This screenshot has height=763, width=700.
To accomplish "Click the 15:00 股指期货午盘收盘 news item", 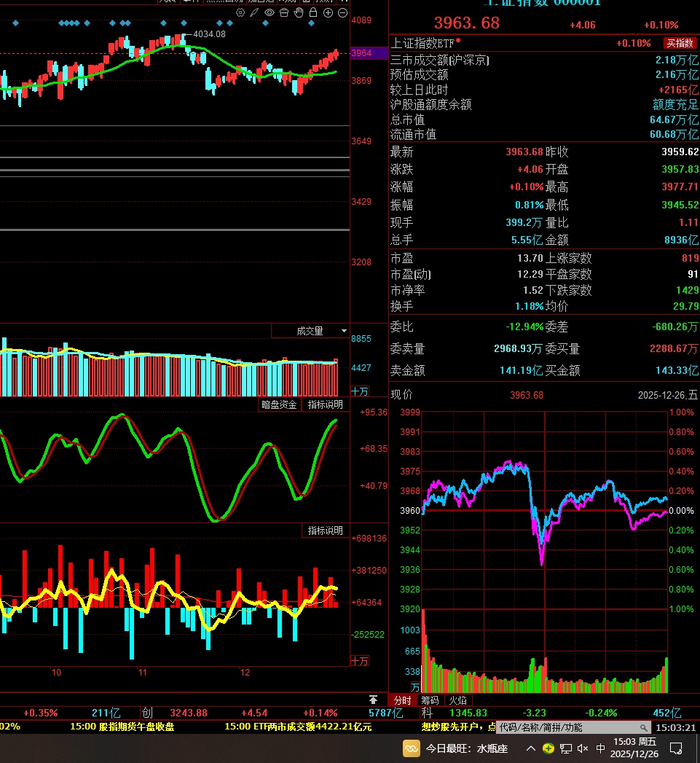I will coord(122,727).
